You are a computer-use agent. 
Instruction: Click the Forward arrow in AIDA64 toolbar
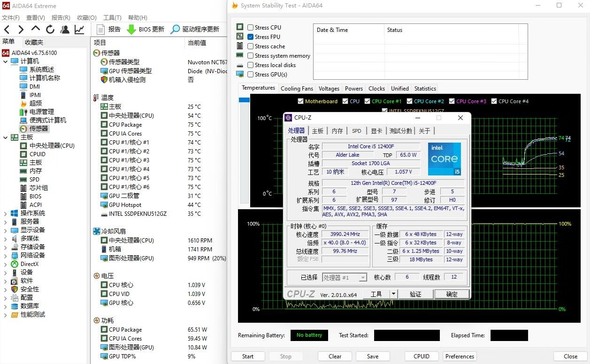tap(21, 30)
